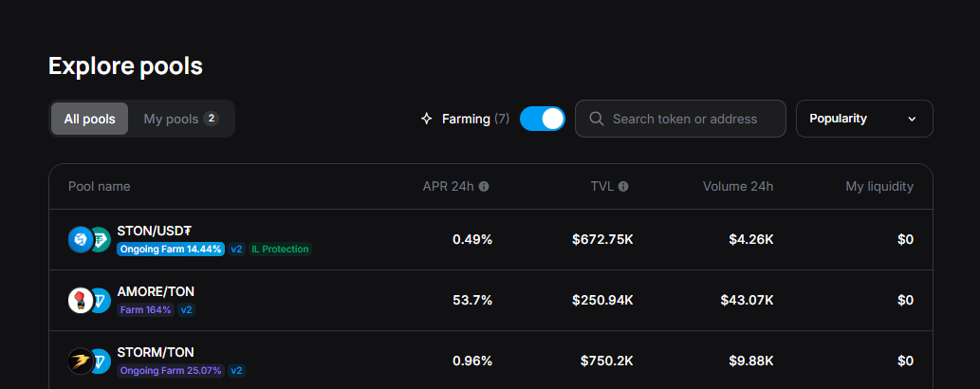Switch to the All pools tab
The image size is (980, 389).
[x=89, y=119]
